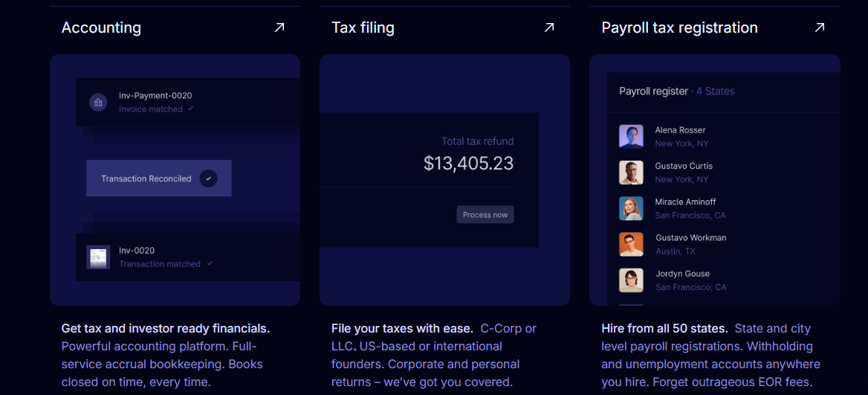Screen dimensions: 868x395
Task: Click Austin, TX location text
Action: 676,251
